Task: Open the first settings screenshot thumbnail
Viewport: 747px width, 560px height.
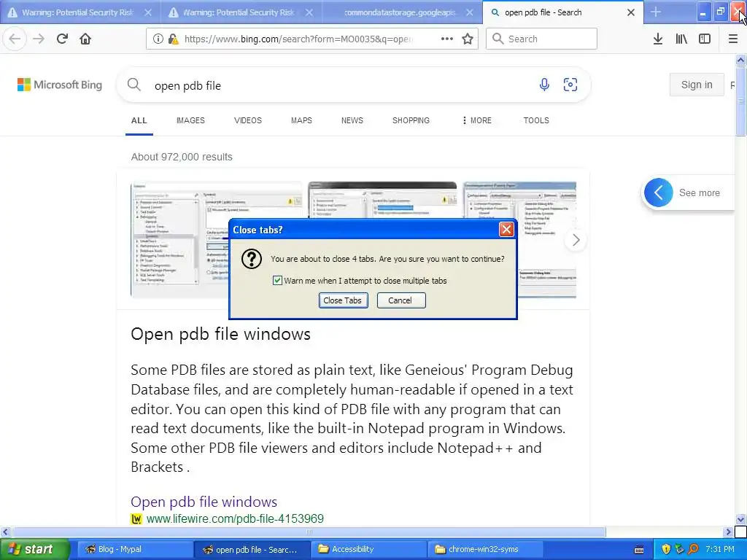Action: 216,240
